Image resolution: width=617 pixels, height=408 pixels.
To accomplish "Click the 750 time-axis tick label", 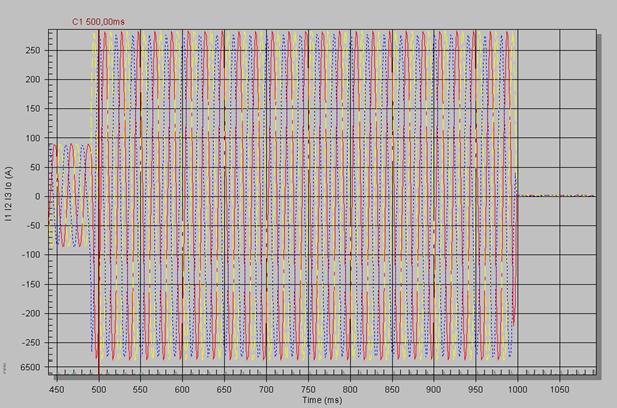I will point(308,390).
